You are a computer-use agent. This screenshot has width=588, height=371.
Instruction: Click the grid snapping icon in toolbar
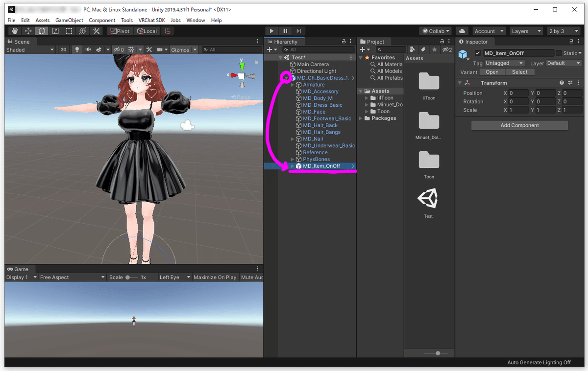[x=168, y=31]
